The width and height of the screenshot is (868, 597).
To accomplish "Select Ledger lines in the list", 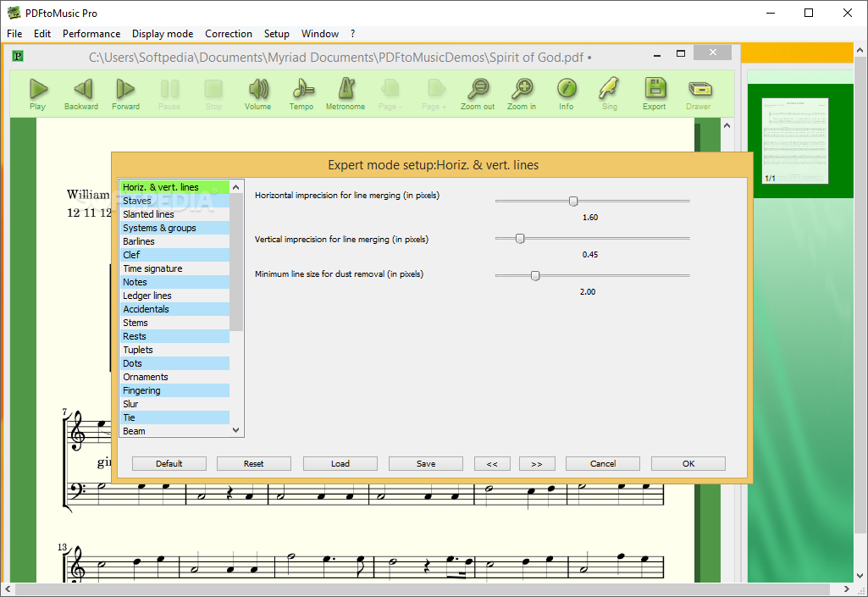I will click(x=174, y=296).
